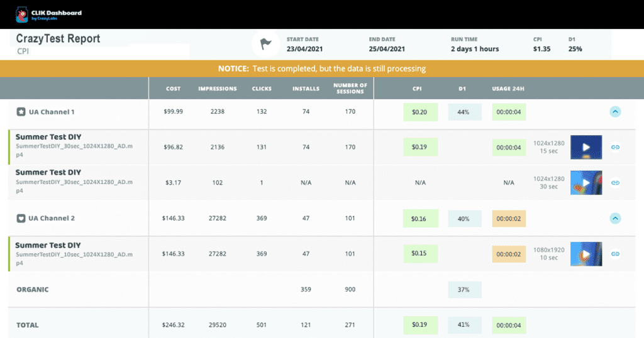Click the CLIK Dashboard logo
This screenshot has width=644, height=338.
(48, 15)
